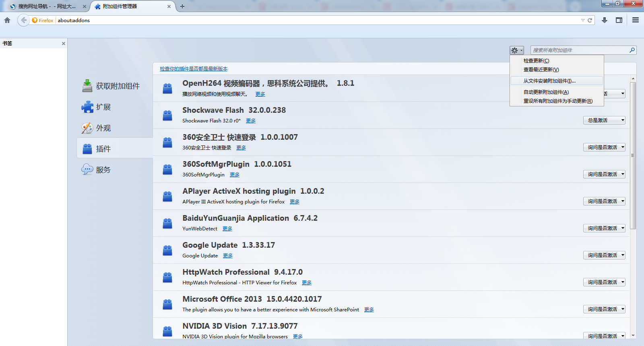The image size is (644, 346).
Task: Open the 获取附加组件 category
Action: (x=115, y=86)
